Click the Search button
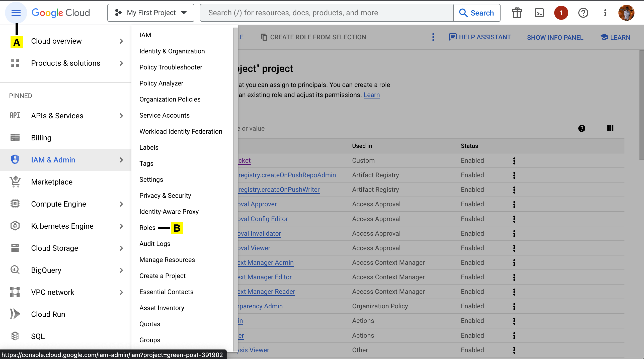This screenshot has height=359, width=644. [x=476, y=13]
